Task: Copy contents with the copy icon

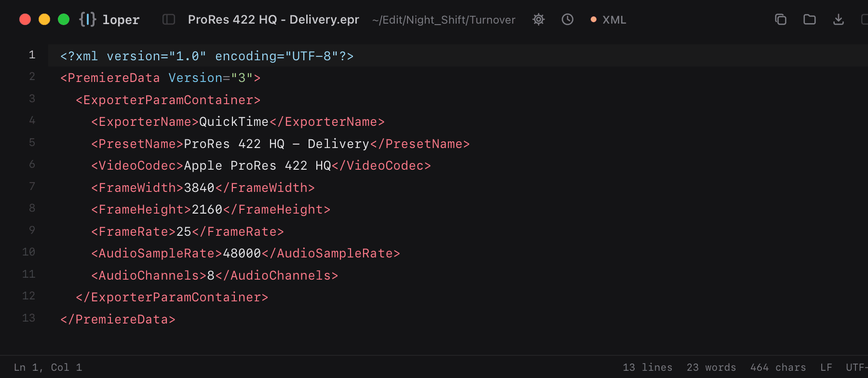Action: [781, 19]
